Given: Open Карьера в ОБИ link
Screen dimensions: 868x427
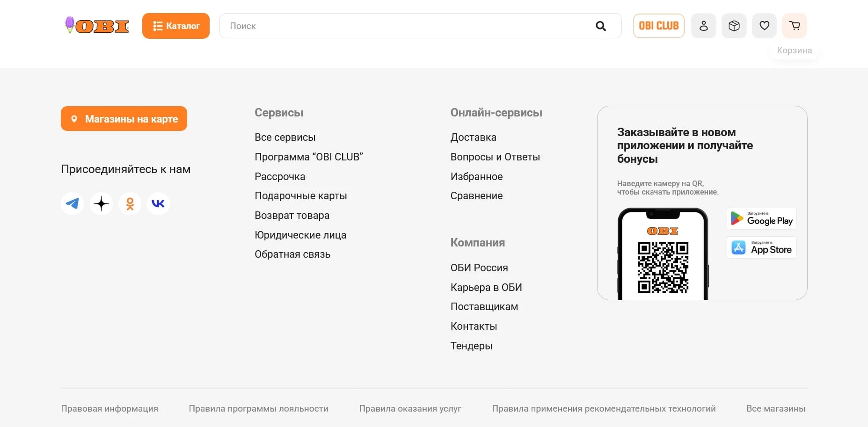Looking at the screenshot, I should click(x=487, y=287).
